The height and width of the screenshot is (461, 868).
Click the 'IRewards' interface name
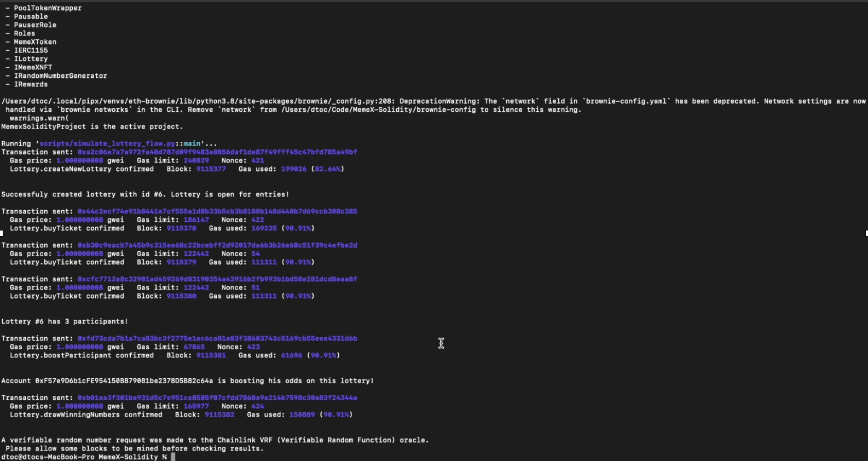tap(31, 84)
